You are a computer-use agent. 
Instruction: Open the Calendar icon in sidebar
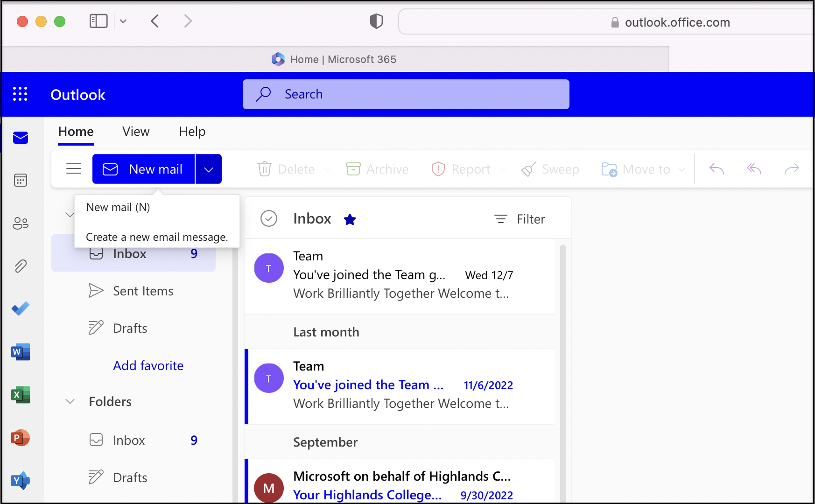tap(21, 180)
